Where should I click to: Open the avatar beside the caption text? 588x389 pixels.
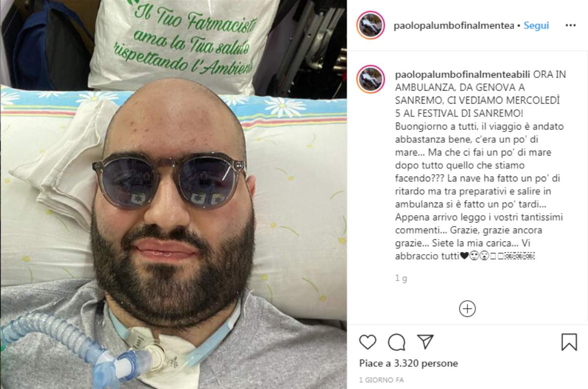pos(371,79)
